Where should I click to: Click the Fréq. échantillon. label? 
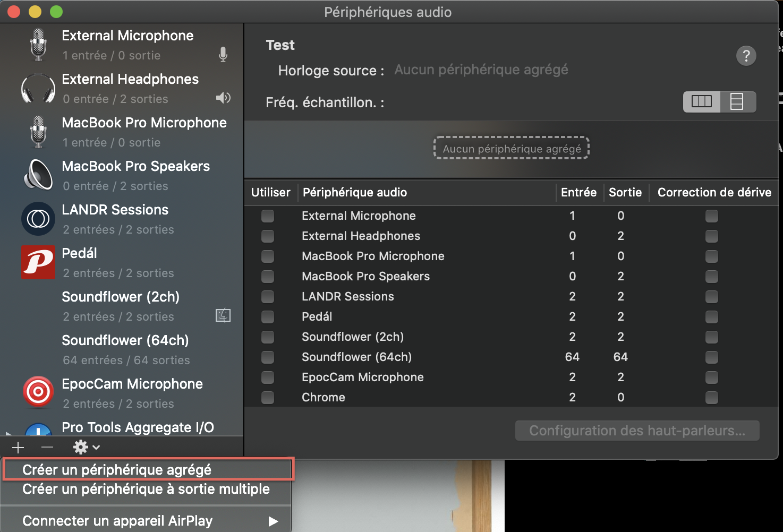[325, 102]
